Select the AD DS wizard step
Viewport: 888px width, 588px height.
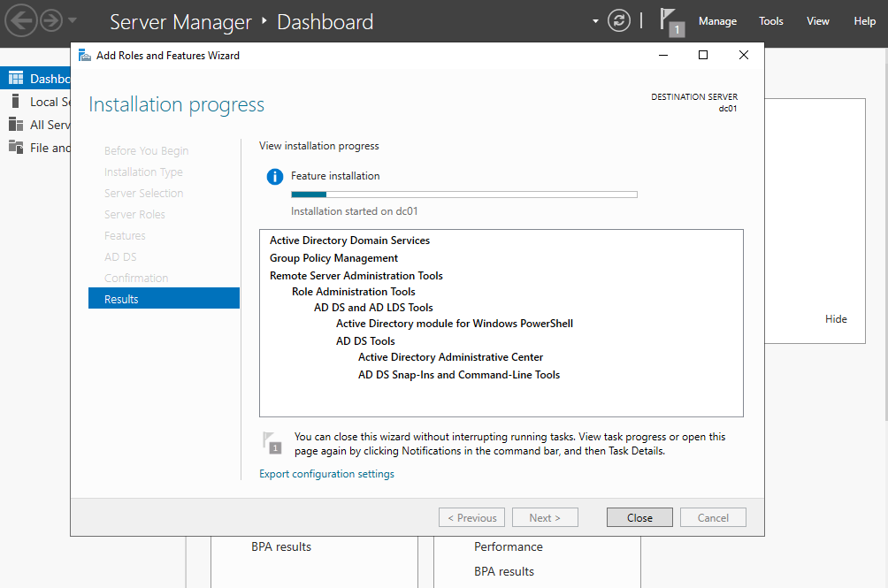[x=120, y=257]
